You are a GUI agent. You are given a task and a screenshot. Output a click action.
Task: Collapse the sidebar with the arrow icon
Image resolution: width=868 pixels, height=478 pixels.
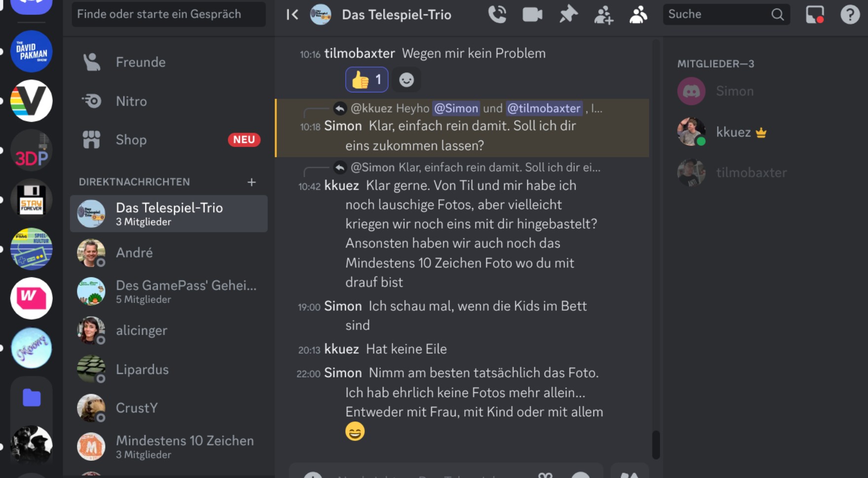[292, 14]
